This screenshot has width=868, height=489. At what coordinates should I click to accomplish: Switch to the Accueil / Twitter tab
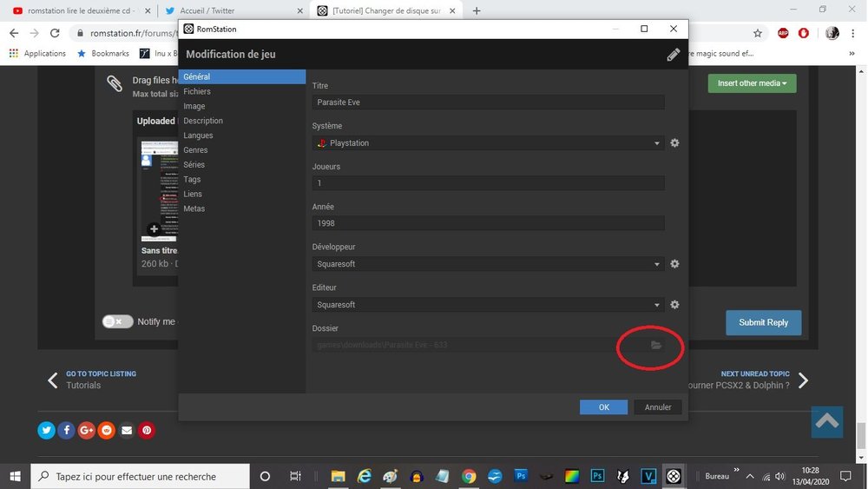233,10
